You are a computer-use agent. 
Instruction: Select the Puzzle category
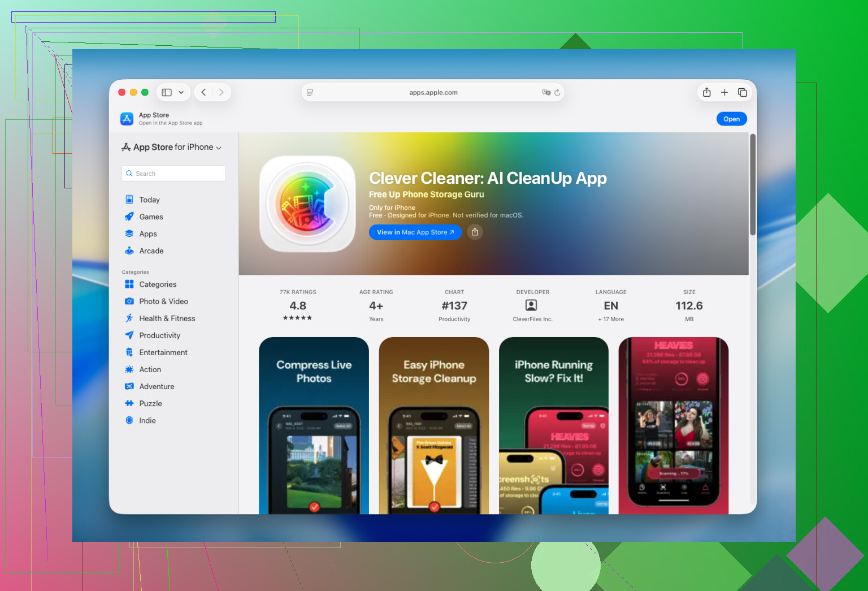[150, 403]
